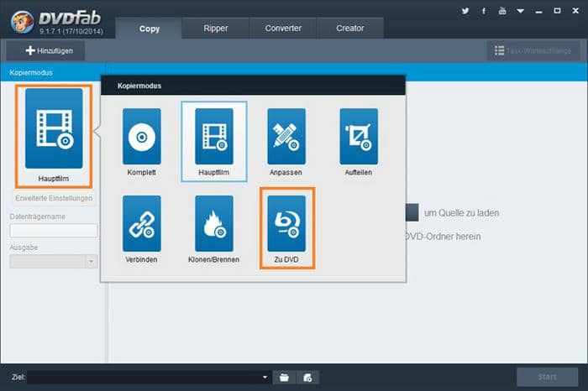Click into the Datenträgername input field
Screen dimensions: 588x391
point(54,231)
